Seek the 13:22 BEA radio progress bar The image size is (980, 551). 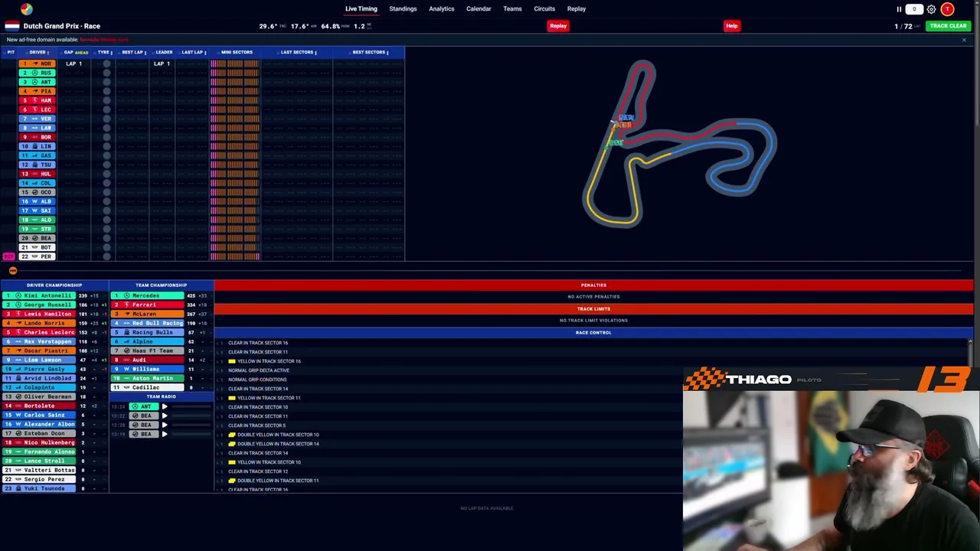(191, 416)
